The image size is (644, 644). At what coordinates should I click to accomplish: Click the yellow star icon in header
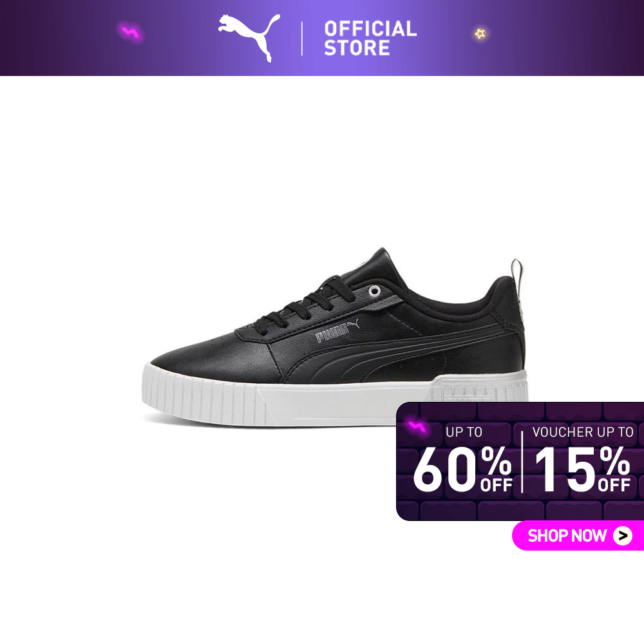(480, 33)
